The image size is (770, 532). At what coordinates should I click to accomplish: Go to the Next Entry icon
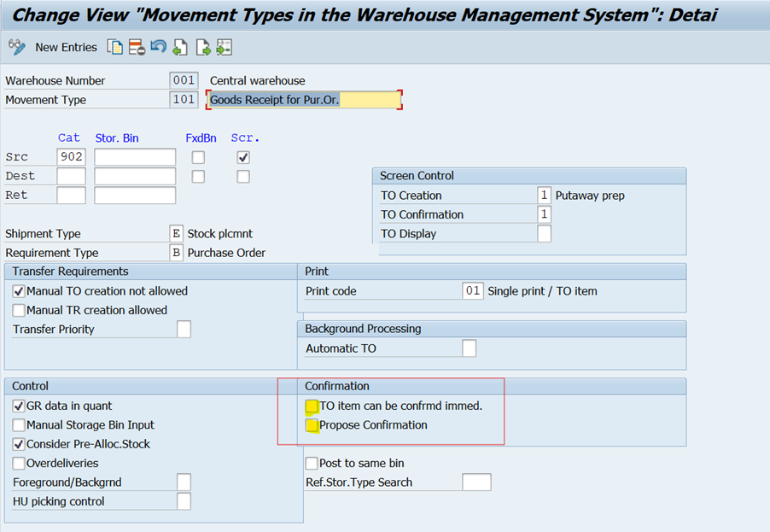tap(202, 47)
